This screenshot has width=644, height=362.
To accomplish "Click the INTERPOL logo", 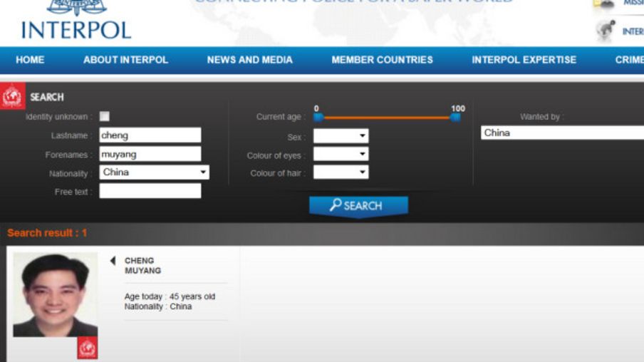I will point(76,20).
